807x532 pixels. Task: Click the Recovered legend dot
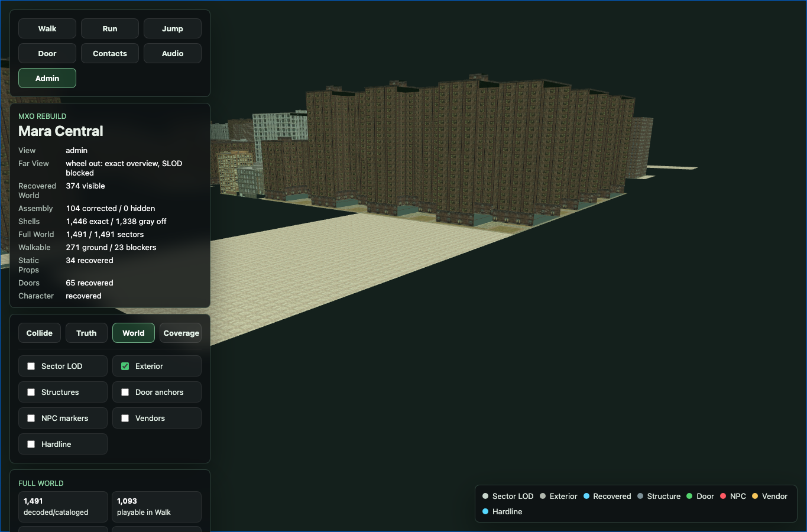point(586,496)
